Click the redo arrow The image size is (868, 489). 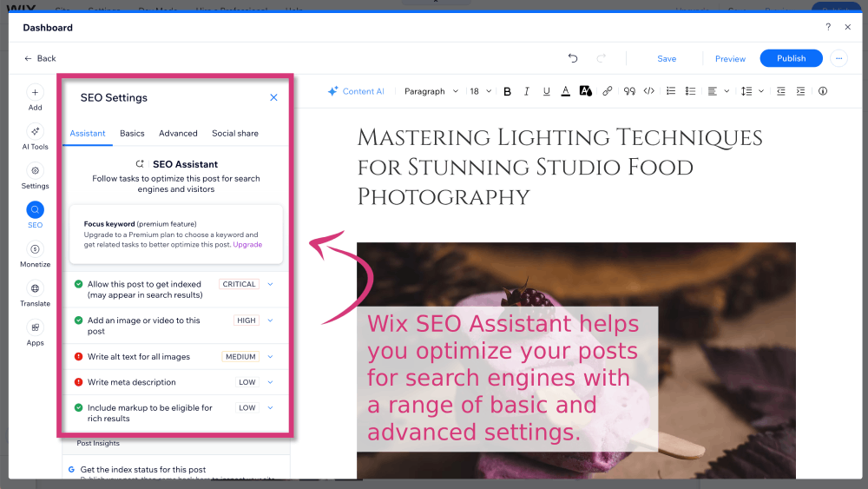602,58
